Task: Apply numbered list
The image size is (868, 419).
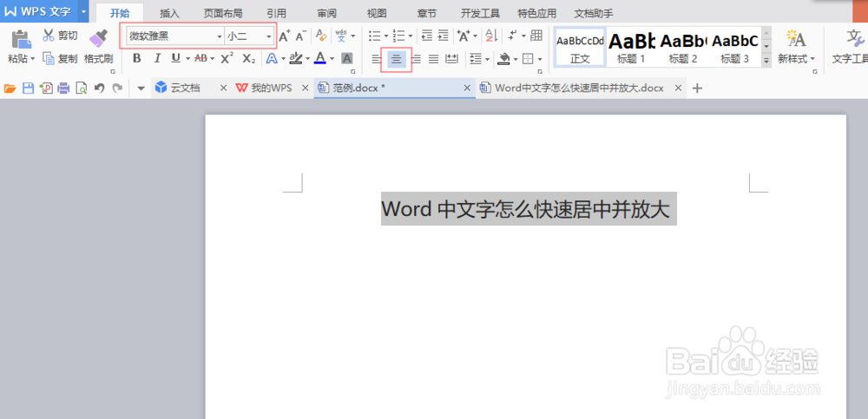Action: tap(398, 36)
